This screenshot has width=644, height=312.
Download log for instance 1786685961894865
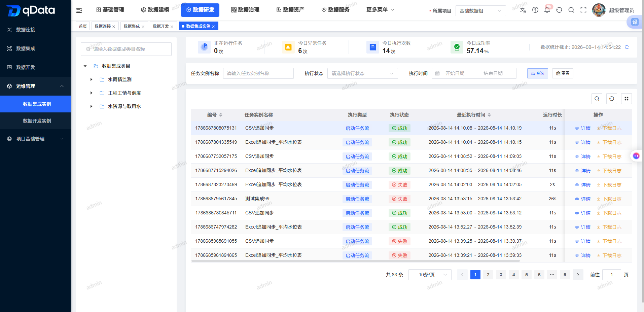609,255
